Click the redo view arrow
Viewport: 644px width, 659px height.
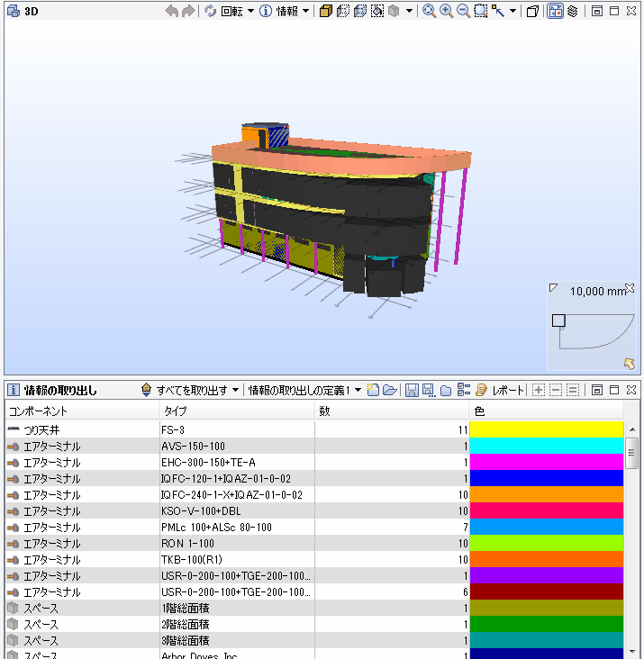(188, 11)
